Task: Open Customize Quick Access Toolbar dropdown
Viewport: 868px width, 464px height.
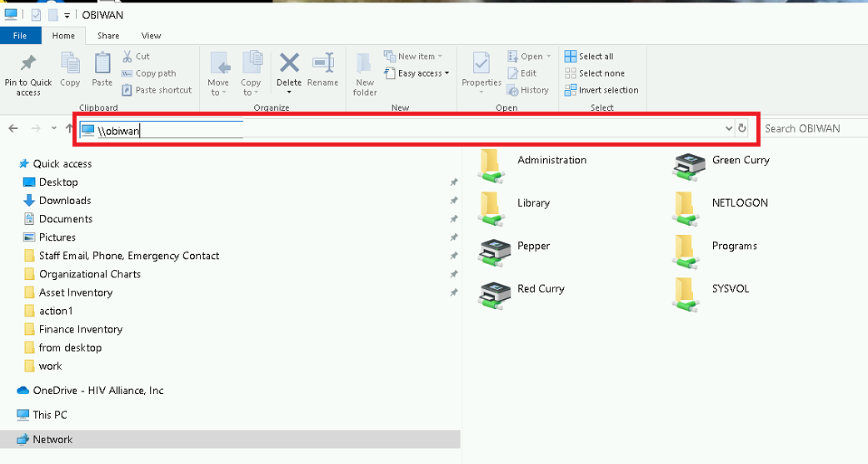Action: click(x=67, y=16)
